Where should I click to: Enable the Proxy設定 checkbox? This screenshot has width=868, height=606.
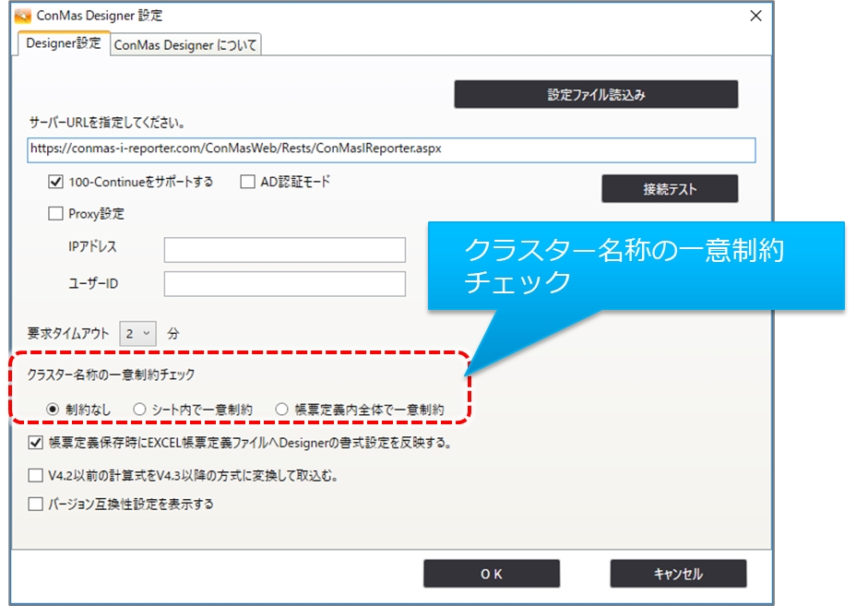[x=56, y=214]
